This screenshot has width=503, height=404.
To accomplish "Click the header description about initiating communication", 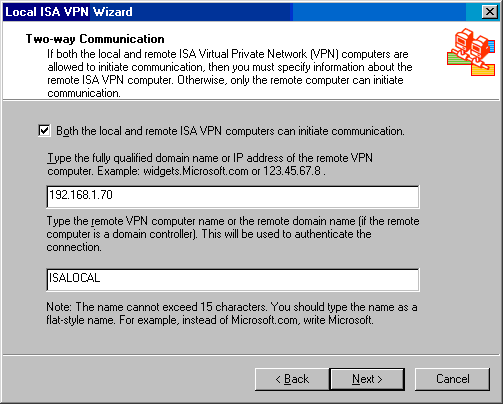I will (230, 73).
